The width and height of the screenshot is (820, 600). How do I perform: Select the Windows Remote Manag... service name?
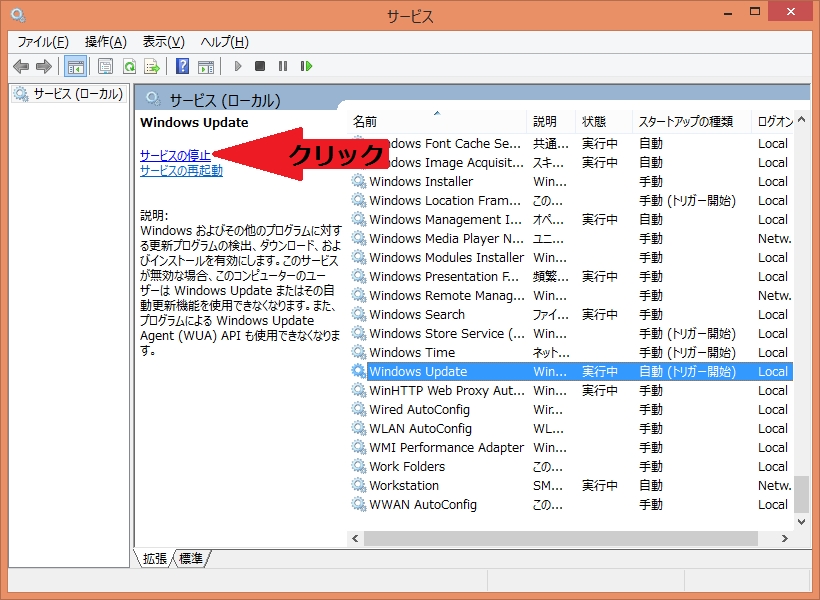(x=447, y=296)
